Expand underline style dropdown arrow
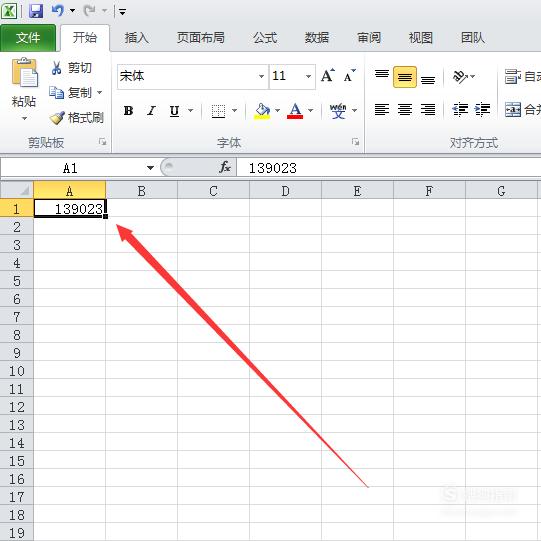 (x=190, y=111)
